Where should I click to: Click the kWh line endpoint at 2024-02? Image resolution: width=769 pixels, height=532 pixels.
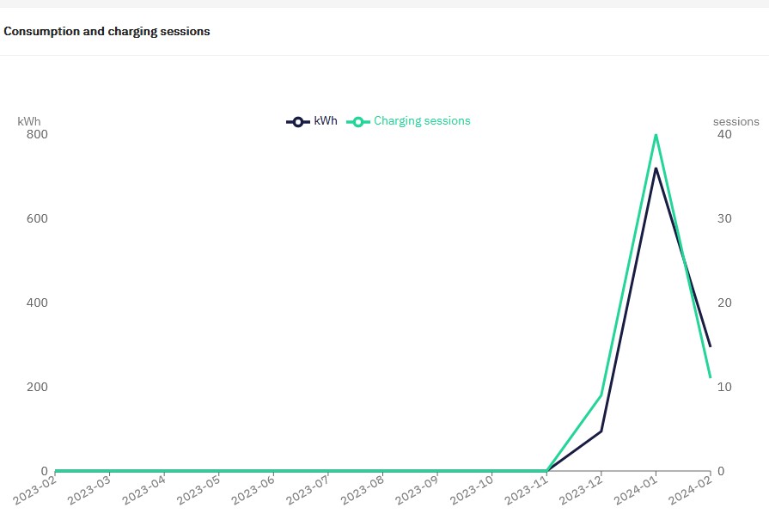point(710,346)
